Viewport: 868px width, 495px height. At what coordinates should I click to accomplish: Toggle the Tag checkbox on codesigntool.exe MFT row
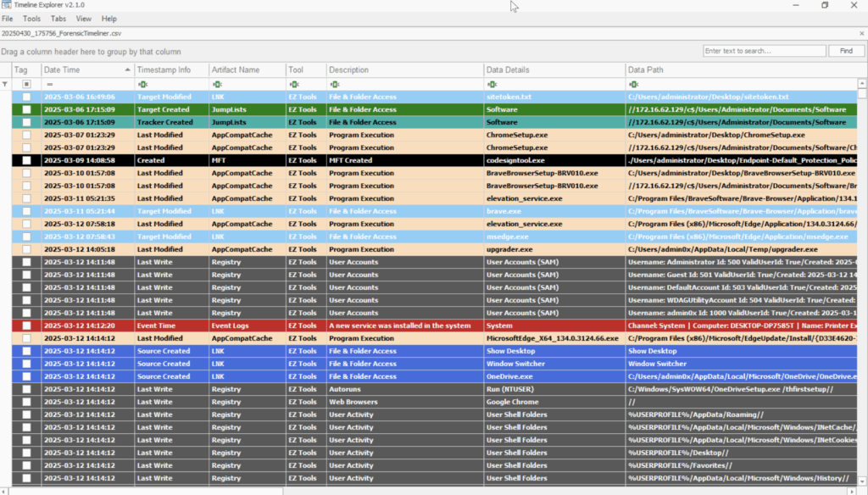click(x=26, y=160)
